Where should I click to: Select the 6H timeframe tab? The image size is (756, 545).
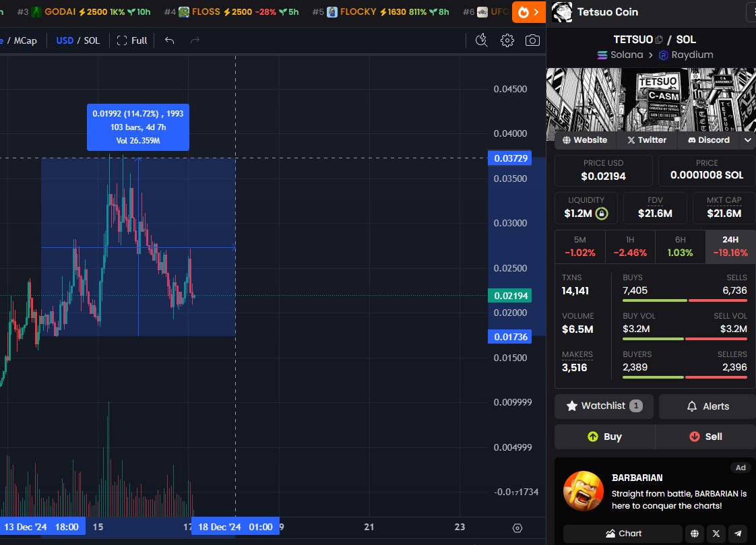680,247
